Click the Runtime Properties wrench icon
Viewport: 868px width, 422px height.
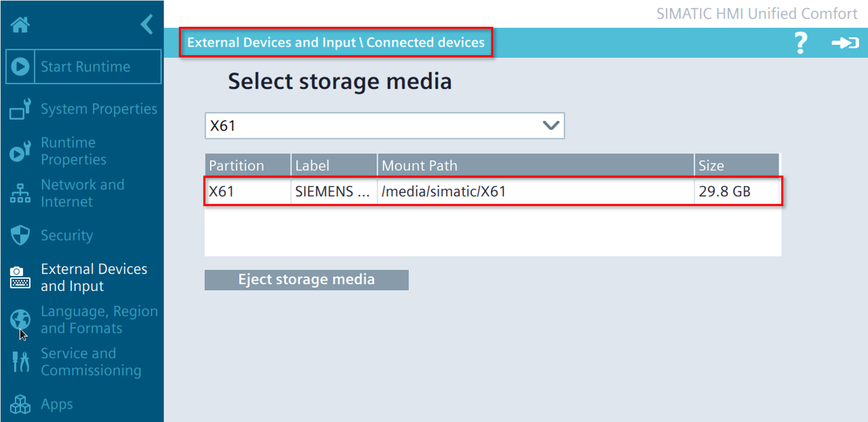pyautogui.click(x=20, y=151)
